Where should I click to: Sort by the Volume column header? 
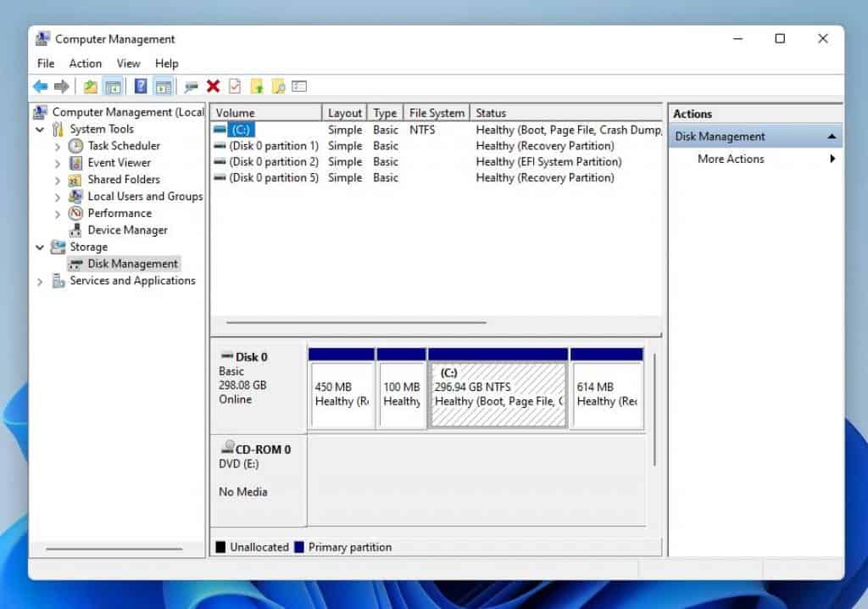(266, 113)
